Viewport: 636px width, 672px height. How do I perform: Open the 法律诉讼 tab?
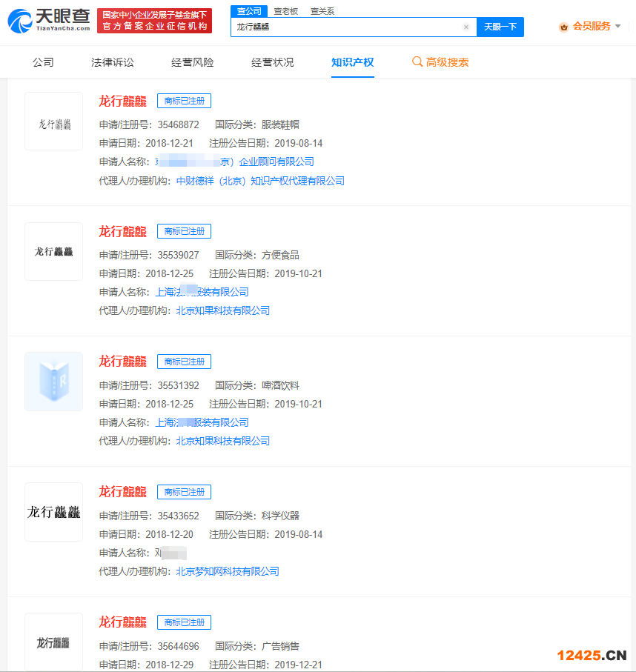pos(113,62)
